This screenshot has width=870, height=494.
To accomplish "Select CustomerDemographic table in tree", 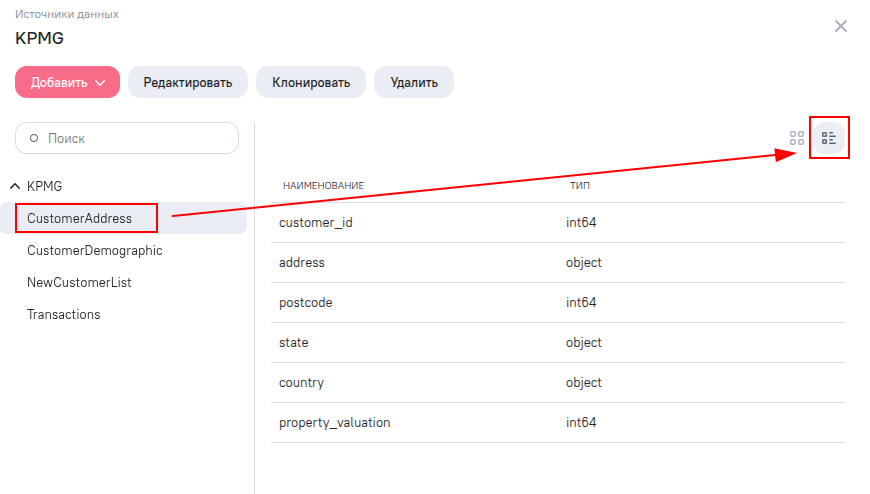I will click(x=95, y=250).
